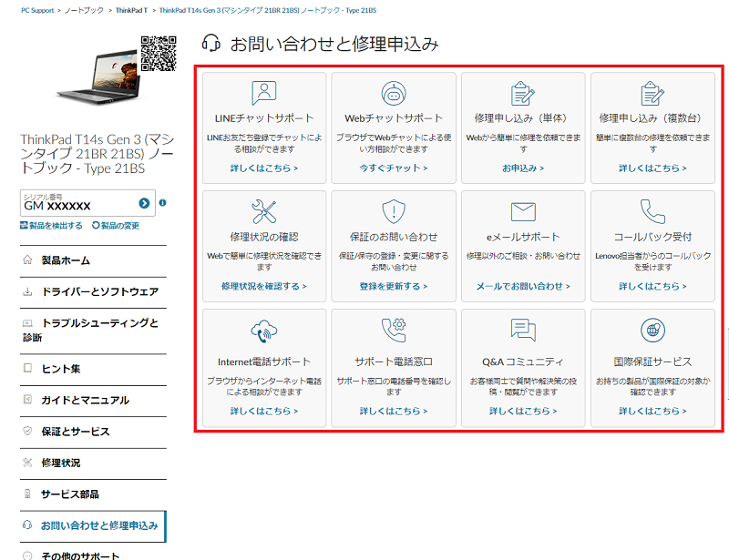
Task: Click the QR code image
Action: tap(159, 53)
